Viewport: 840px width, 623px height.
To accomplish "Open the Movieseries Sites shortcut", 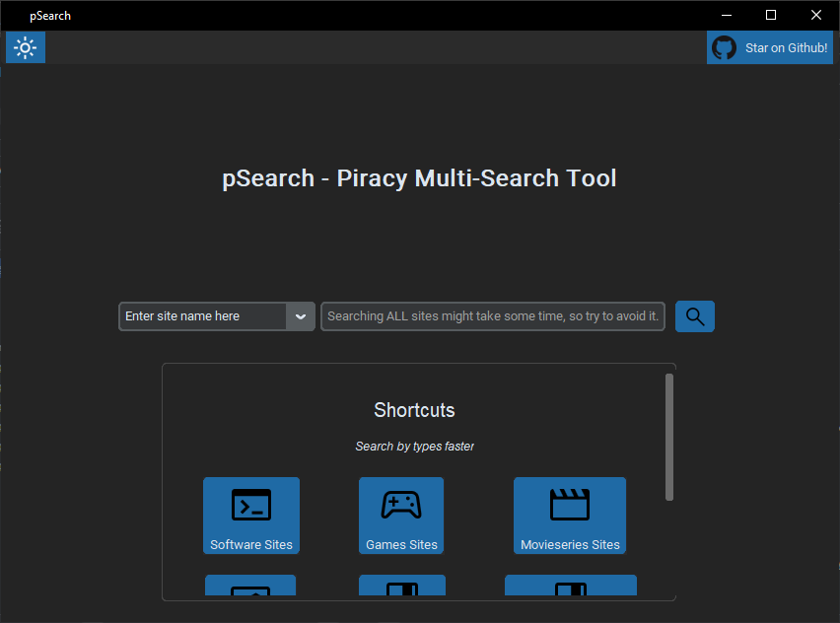I will point(570,516).
